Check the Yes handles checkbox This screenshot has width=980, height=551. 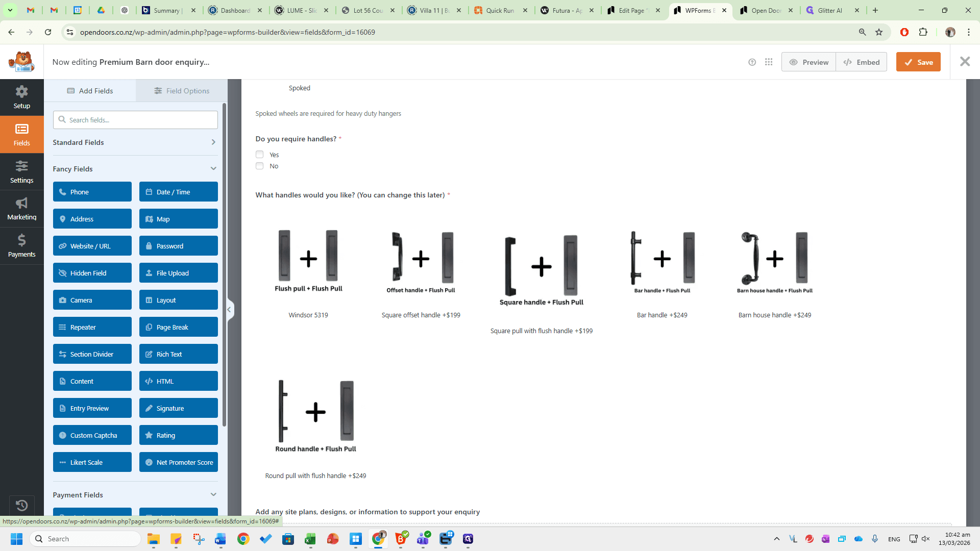259,155
